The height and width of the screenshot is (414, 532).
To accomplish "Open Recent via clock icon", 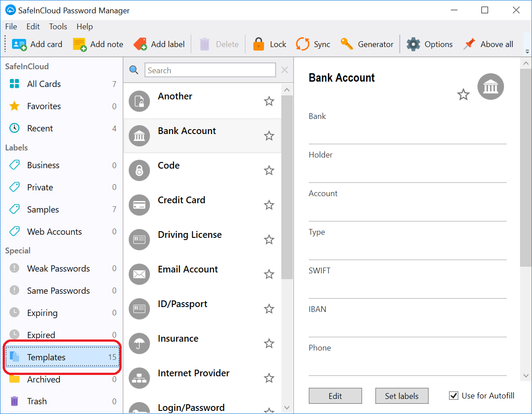I will tap(15, 128).
